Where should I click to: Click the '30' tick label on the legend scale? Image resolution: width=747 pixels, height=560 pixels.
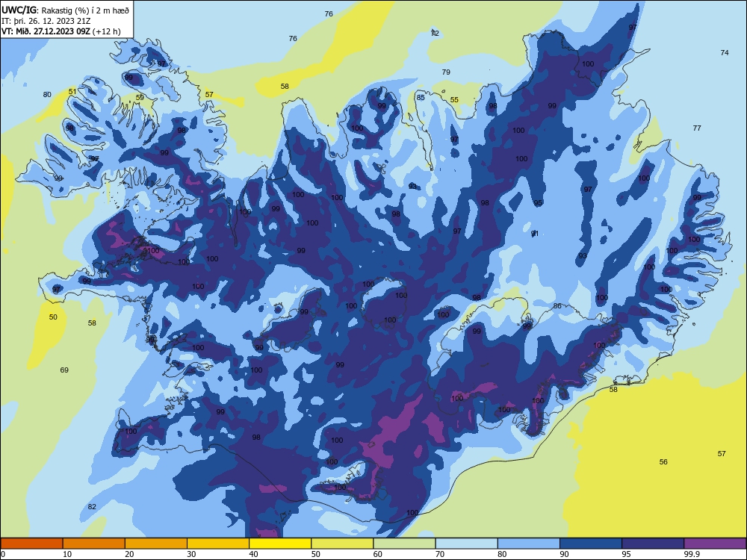[191, 554]
